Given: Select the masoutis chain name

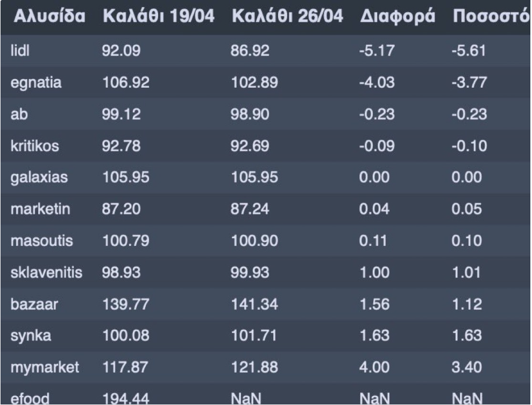Looking at the screenshot, I should [42, 241].
